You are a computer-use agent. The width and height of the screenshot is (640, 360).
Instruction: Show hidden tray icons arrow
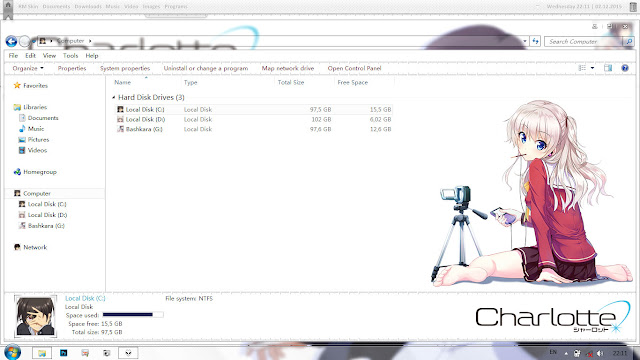click(566, 353)
